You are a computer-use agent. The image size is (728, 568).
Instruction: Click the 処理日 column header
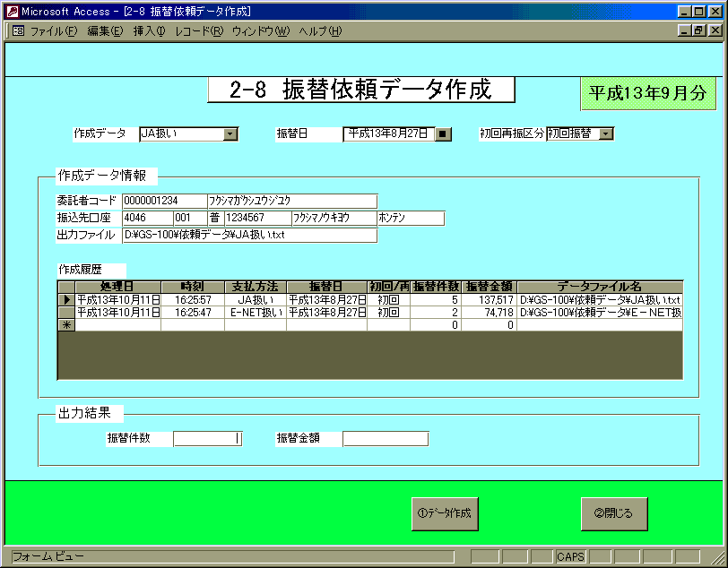pos(118,287)
